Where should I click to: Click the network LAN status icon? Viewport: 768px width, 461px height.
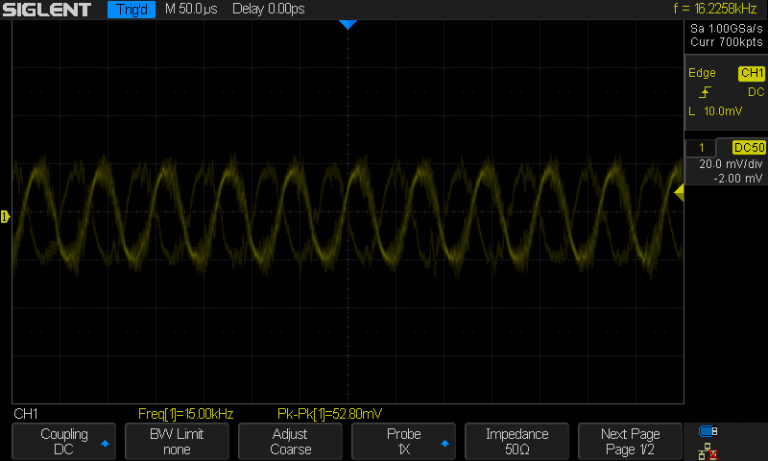(708, 449)
